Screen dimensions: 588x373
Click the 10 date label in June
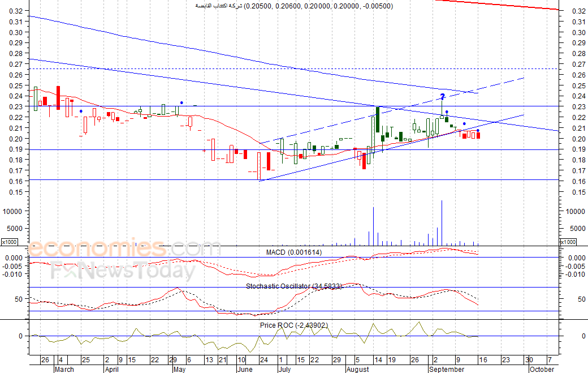tap(241, 360)
